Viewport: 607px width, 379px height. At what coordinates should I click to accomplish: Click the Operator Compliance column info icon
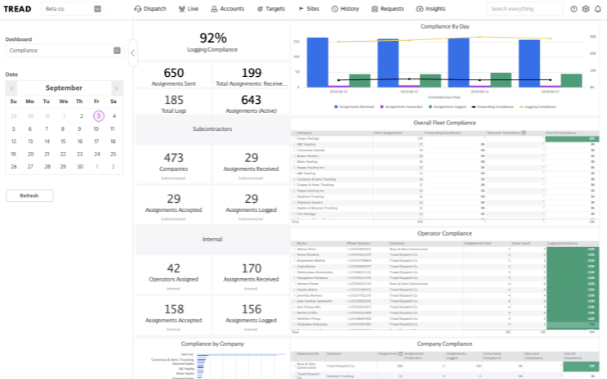(524, 133)
